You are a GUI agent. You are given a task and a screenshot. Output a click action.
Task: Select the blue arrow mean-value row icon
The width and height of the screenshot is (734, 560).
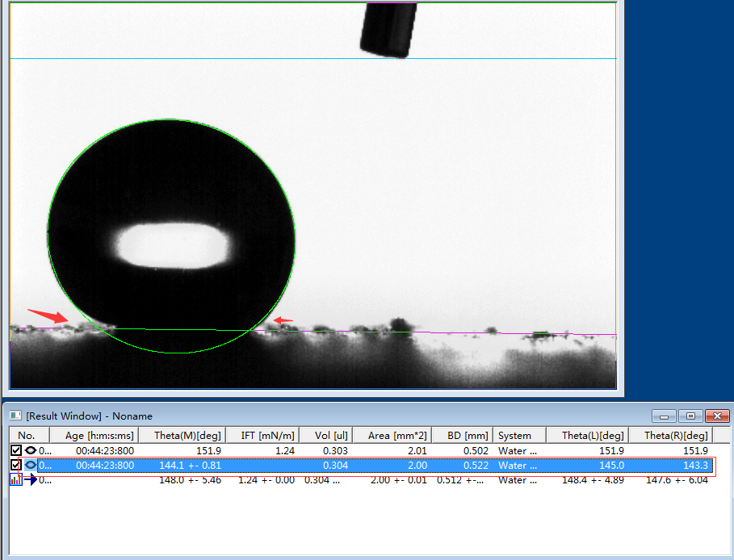point(32,480)
